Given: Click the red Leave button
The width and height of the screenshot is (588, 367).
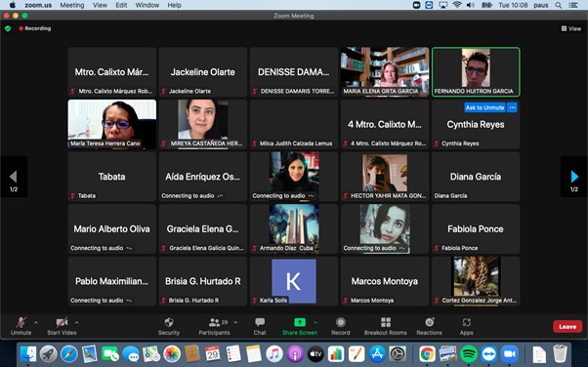Looking at the screenshot, I should pos(567,327).
